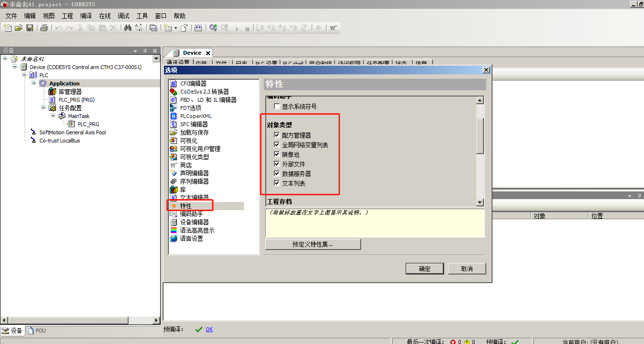The height and width of the screenshot is (344, 644).
Task: Click 取消 button in options dialog
Action: (467, 269)
